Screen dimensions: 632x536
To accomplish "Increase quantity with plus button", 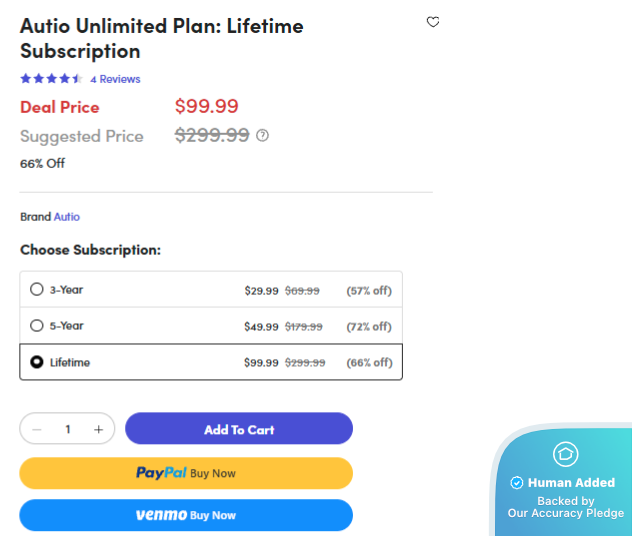I will click(98, 430).
